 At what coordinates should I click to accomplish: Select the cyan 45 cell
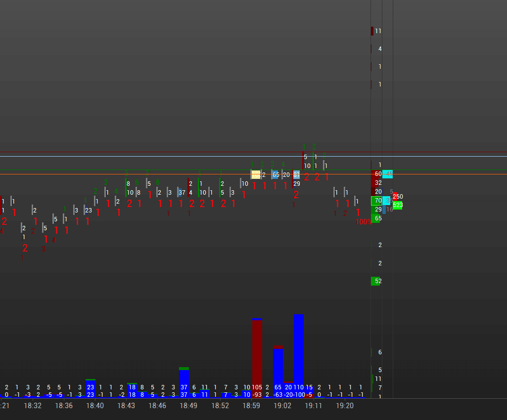pos(388,174)
